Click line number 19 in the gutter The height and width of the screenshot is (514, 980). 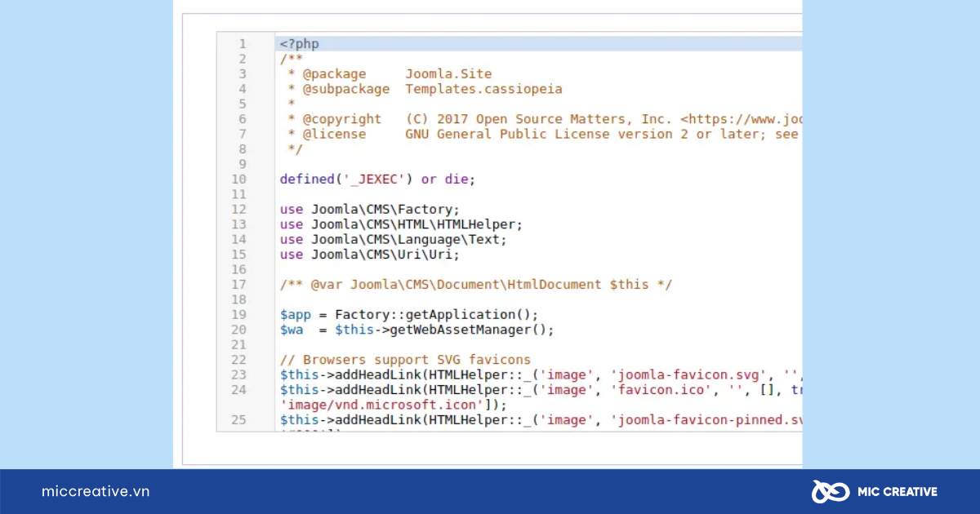click(238, 314)
